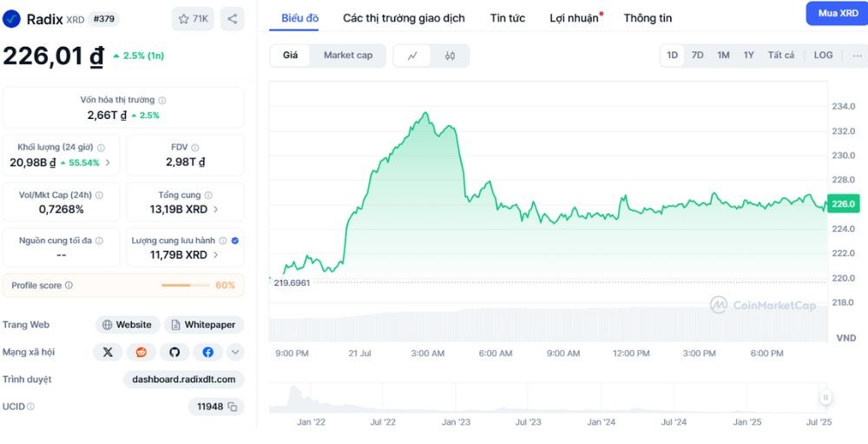868x444 pixels.
Task: Copy the UCID 11948 value
Action: tap(233, 407)
